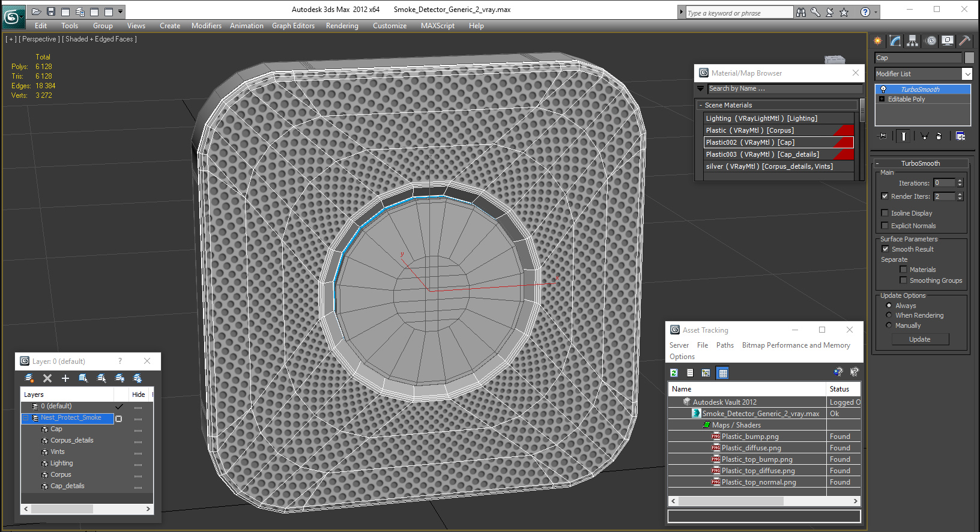Expand the InfoCenter search arrow
This screenshot has width=980, height=532.
681,12
